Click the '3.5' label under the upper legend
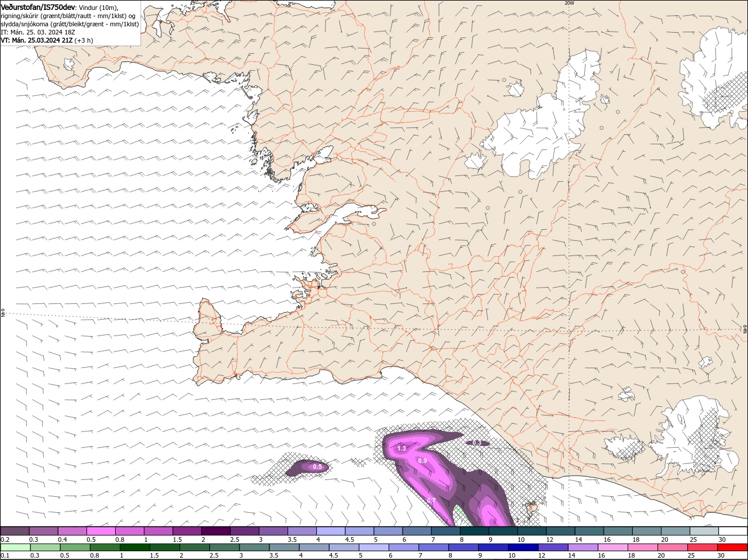 click(x=292, y=539)
